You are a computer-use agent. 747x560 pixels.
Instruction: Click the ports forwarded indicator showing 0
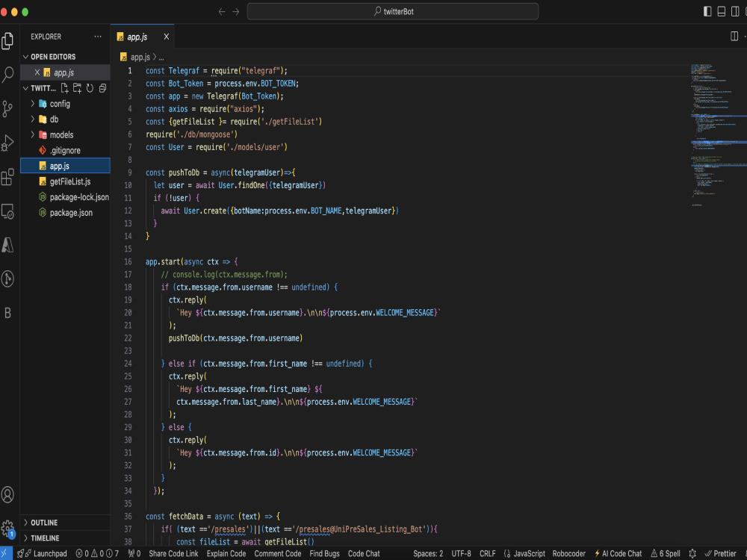134,553
